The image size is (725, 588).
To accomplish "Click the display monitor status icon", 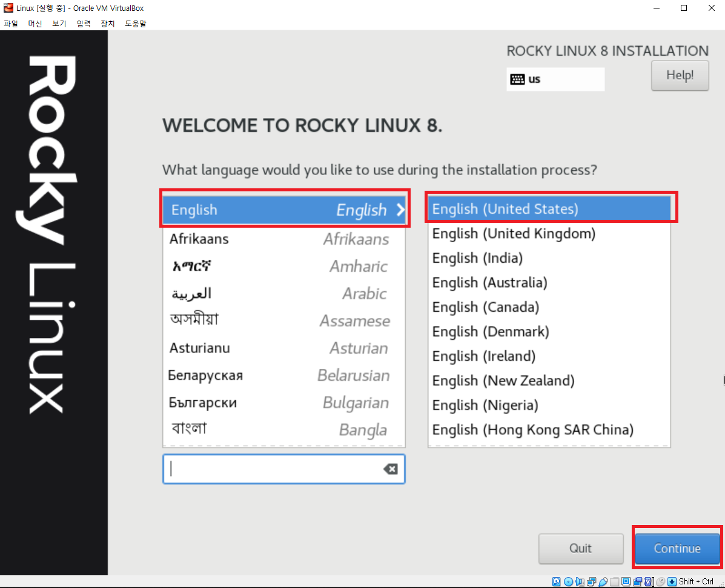I will pyautogui.click(x=626, y=581).
